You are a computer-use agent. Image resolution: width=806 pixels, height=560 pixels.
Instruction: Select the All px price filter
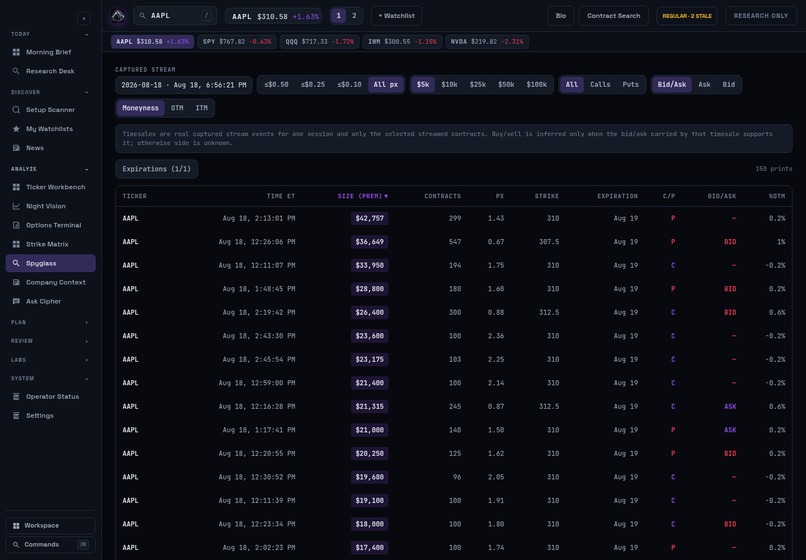386,85
